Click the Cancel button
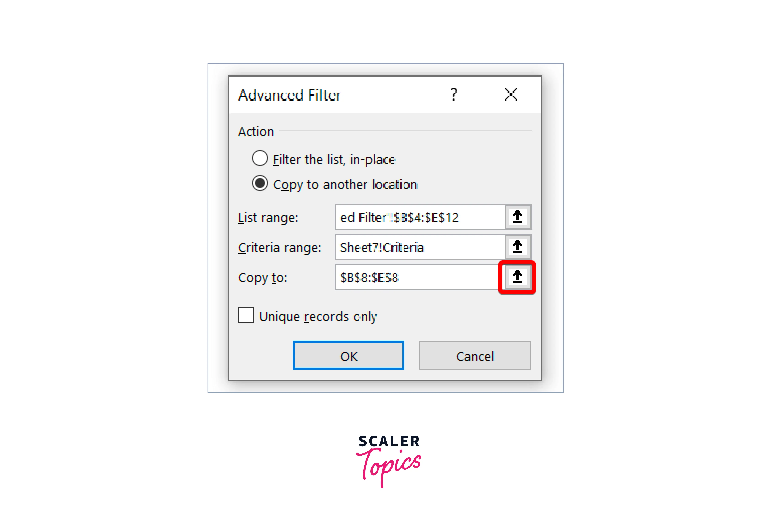The image size is (777, 532). (x=475, y=355)
